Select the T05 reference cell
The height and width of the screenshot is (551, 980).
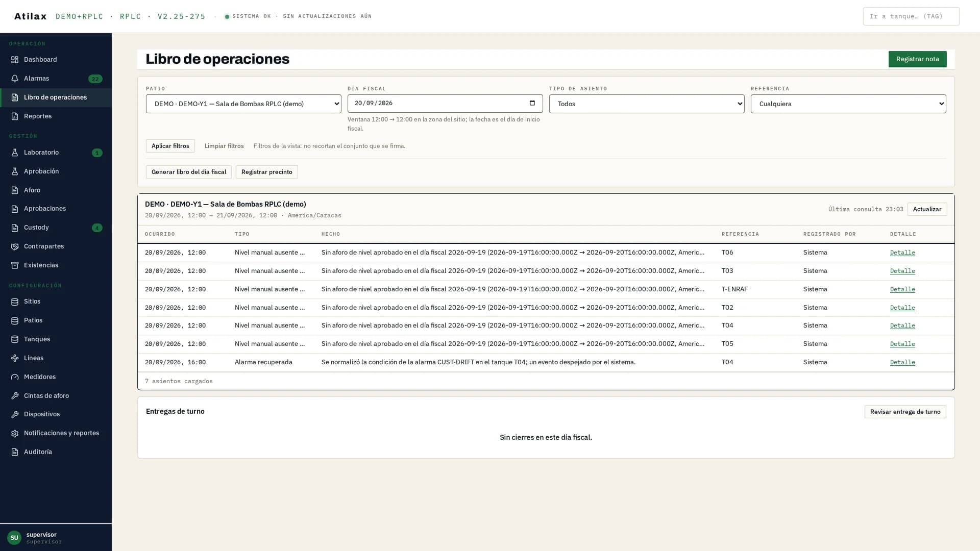727,344
